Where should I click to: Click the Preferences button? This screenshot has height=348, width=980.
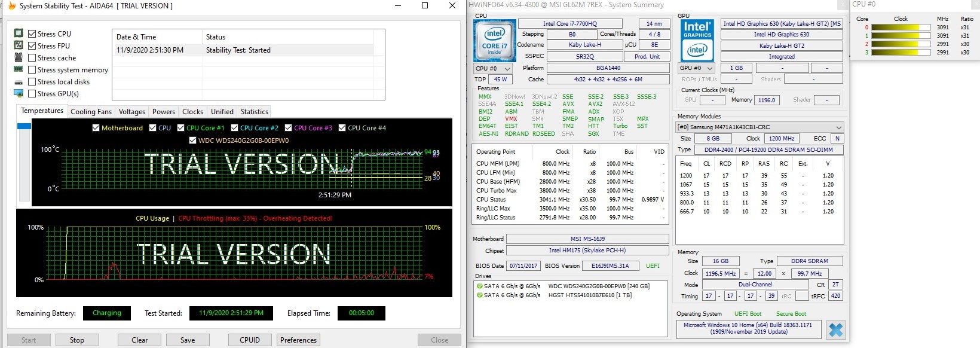(298, 340)
